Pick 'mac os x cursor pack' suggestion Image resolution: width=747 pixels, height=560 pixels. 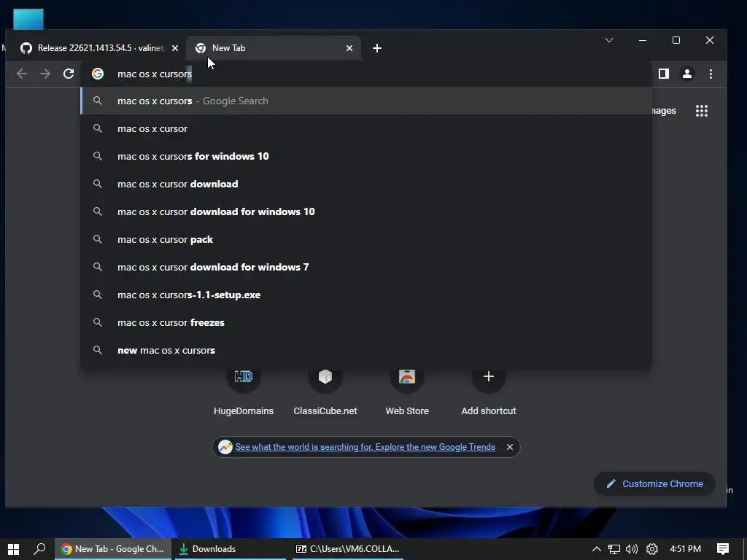click(366, 239)
